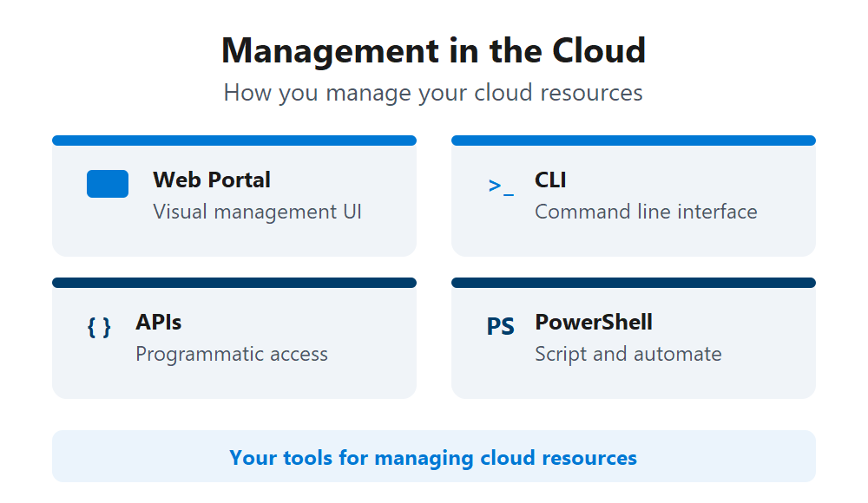Click the dark bar above PowerShell
This screenshot has width=868, height=503.
coord(634,281)
